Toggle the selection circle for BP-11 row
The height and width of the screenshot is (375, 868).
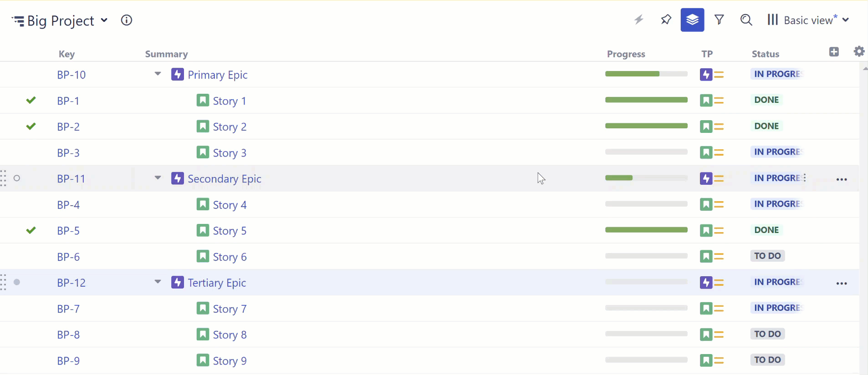coord(17,178)
